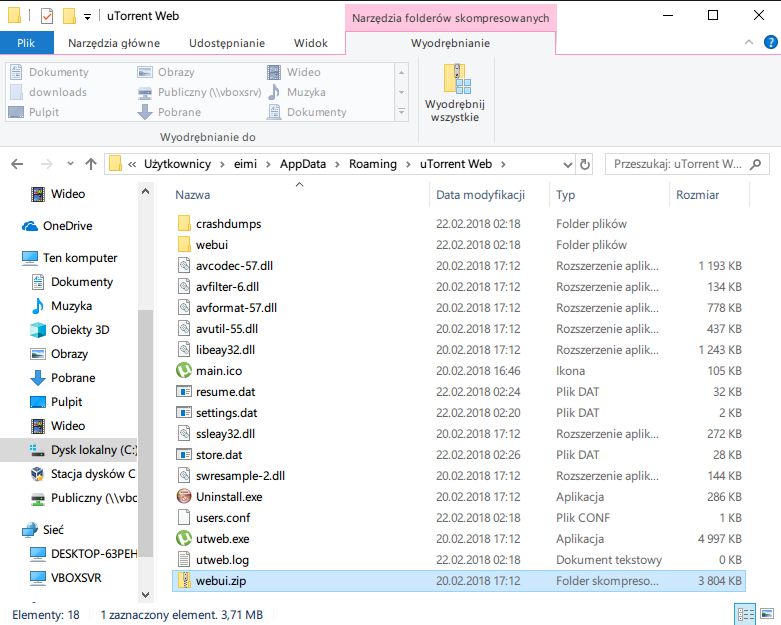The height and width of the screenshot is (625, 781).
Task: Click eimi in the address breadcrumb
Action: pyautogui.click(x=246, y=164)
